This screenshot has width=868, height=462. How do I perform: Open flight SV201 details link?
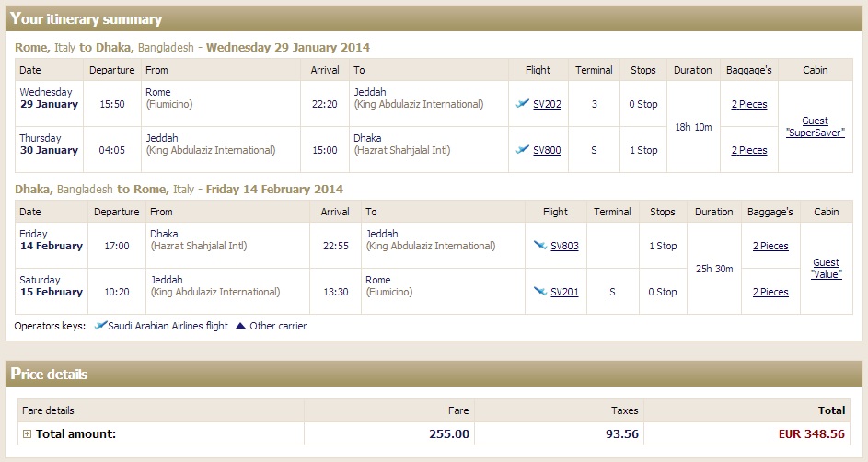(564, 292)
